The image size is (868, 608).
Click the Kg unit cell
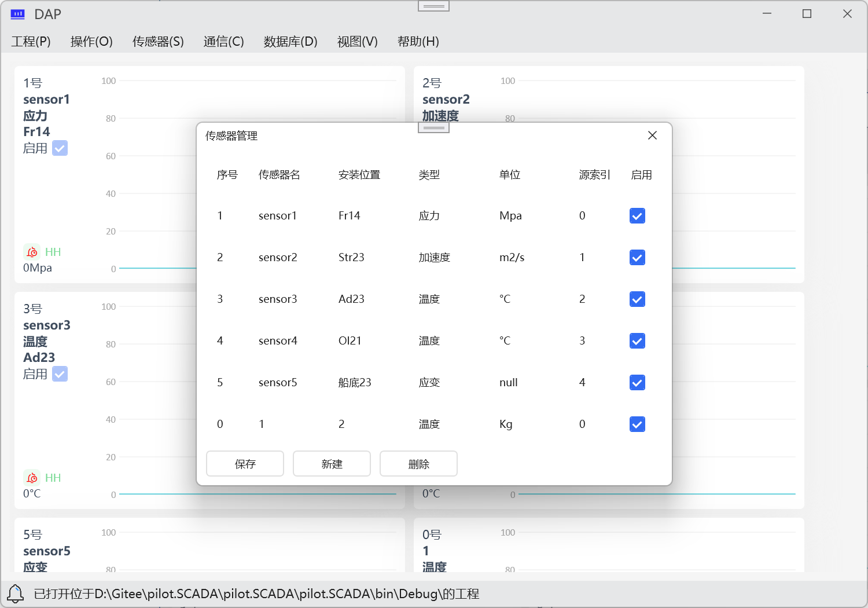tap(506, 424)
